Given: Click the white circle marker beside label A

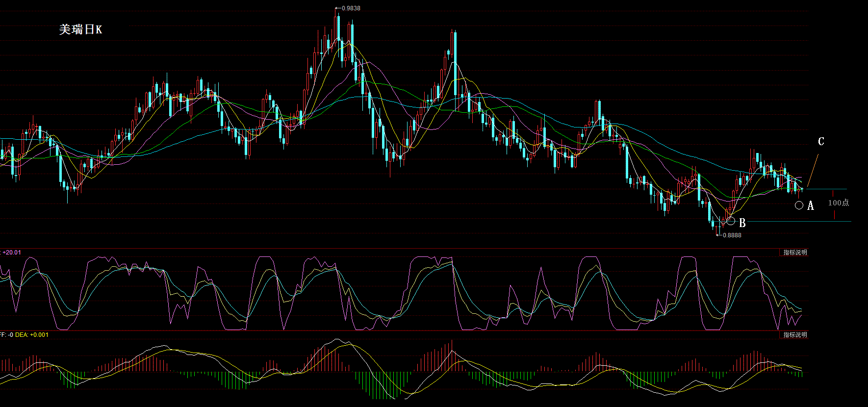Looking at the screenshot, I should click(799, 205).
